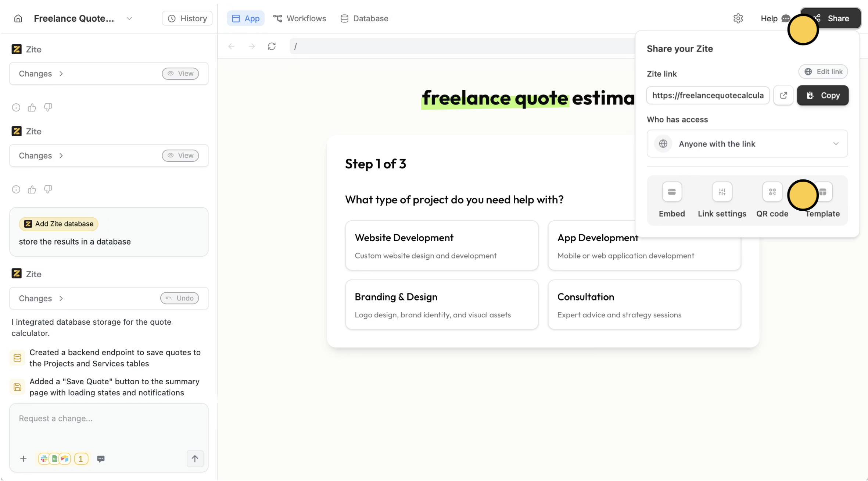Generate a QR code
Image resolution: width=868 pixels, height=481 pixels.
[772, 192]
